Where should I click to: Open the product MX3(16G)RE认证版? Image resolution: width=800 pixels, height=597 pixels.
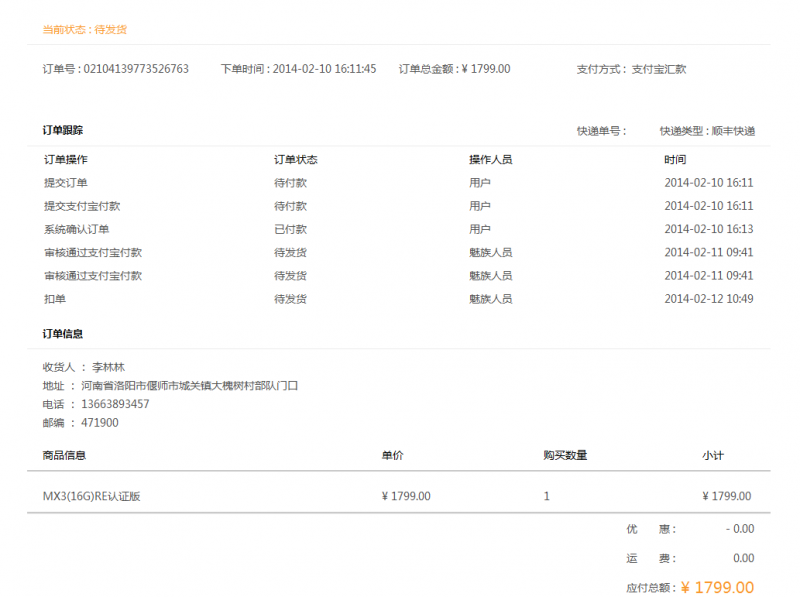pos(91,496)
